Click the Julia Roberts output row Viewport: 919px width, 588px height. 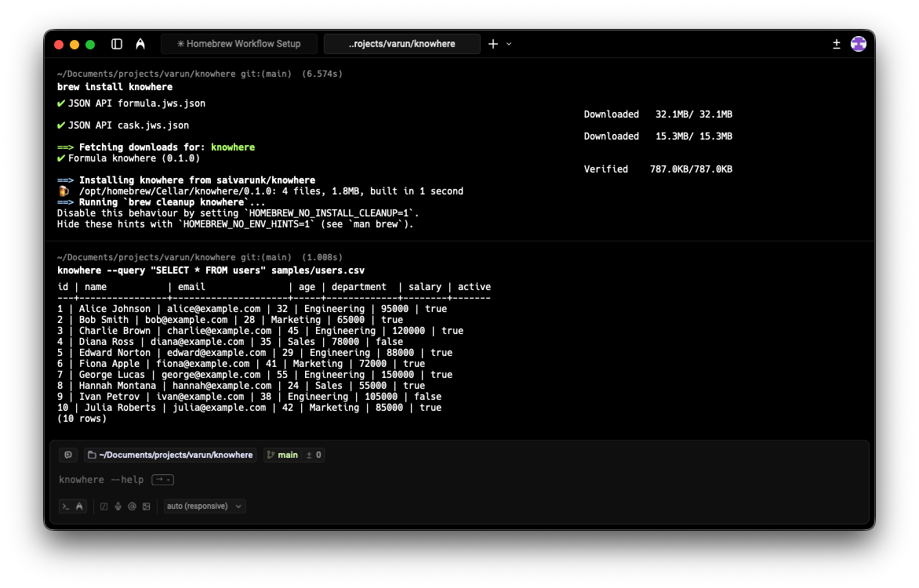(249, 408)
